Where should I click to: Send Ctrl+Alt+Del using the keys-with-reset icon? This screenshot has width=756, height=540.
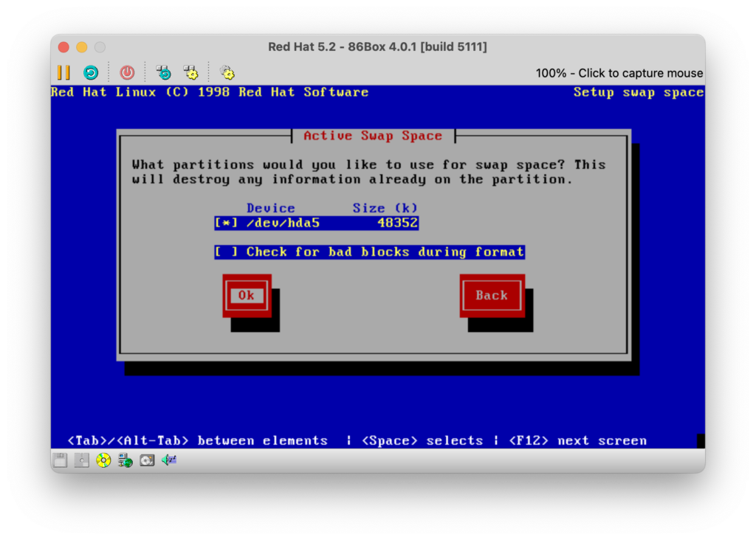(x=164, y=73)
